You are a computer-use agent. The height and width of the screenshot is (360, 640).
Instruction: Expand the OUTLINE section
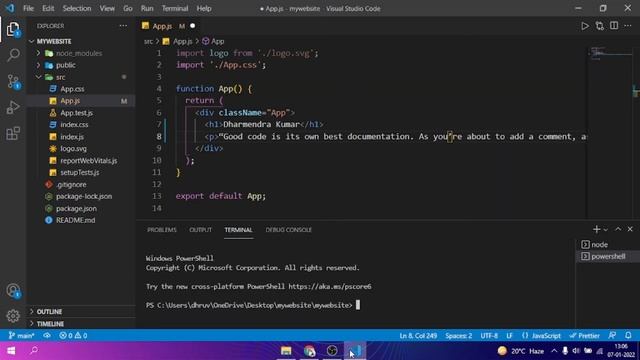point(49,311)
